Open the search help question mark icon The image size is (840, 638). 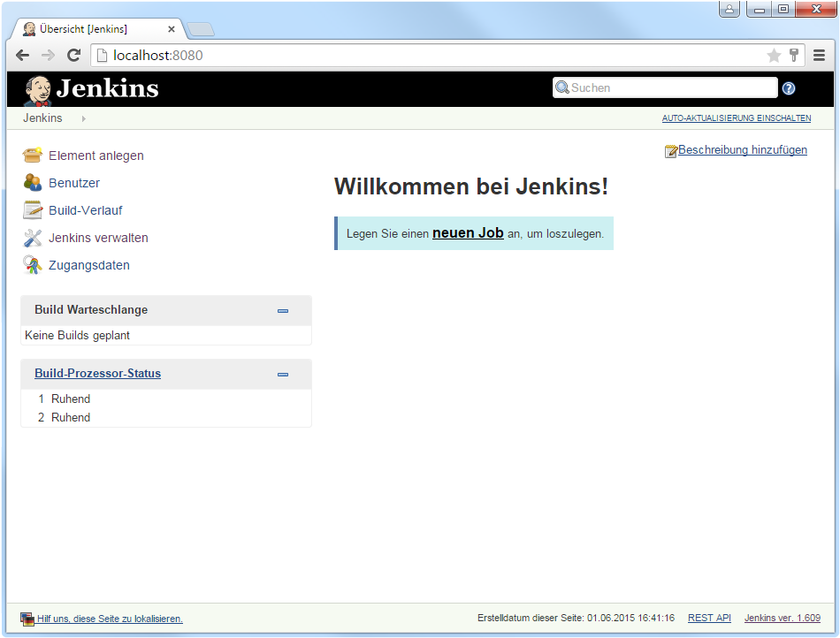789,88
